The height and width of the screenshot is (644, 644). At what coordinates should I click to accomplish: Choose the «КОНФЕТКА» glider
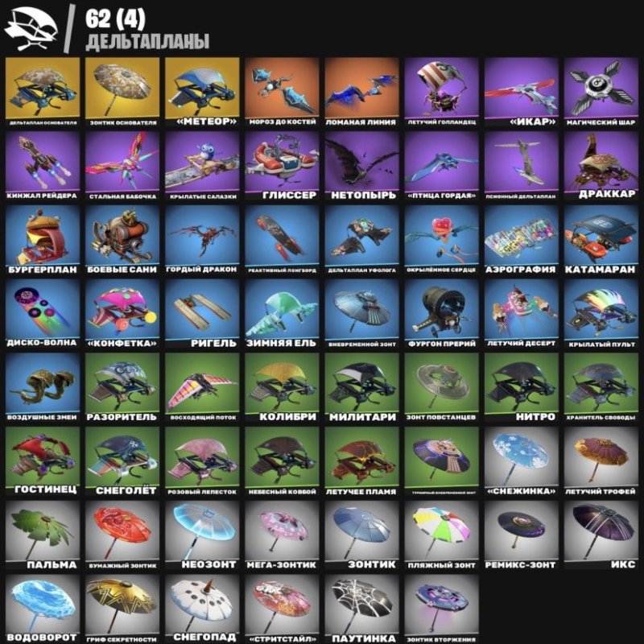click(122, 314)
